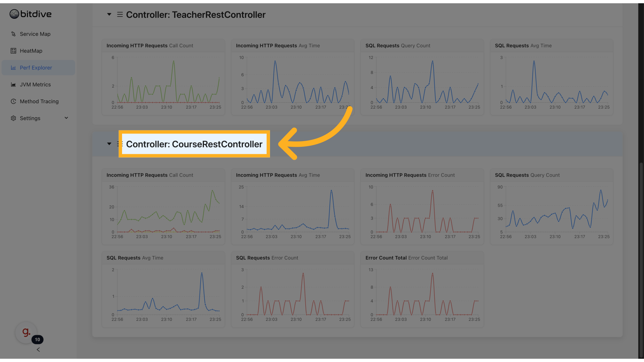Viewport: 644px width, 362px height.
Task: Open CourseRestController SQL Query Count chart
Action: pyautogui.click(x=552, y=206)
